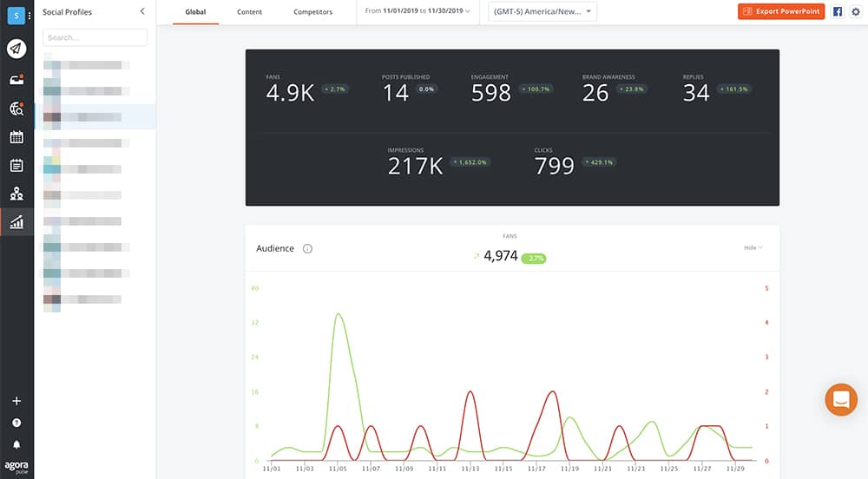Open the Listening globe search icon
This screenshot has height=479, width=868.
coord(16,108)
